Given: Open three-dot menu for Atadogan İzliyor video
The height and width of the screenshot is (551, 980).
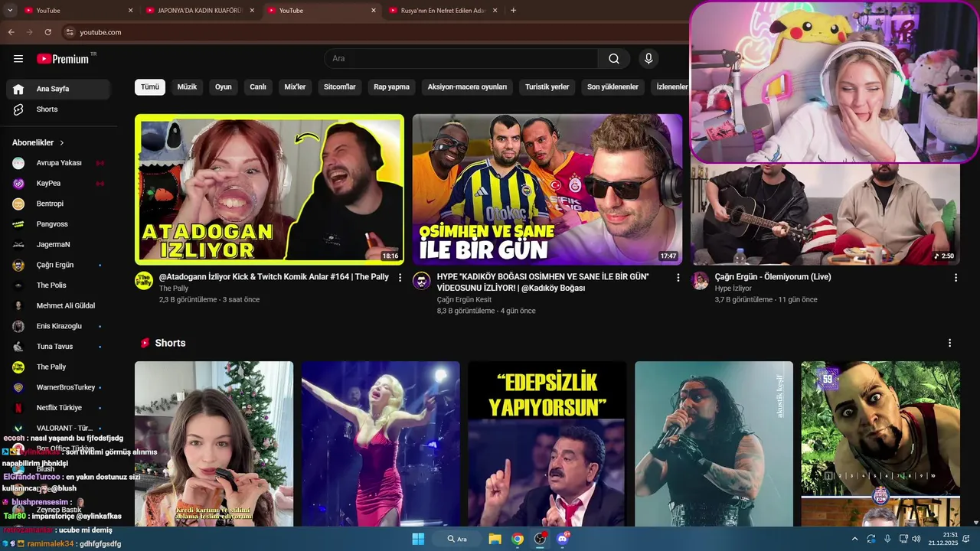Looking at the screenshot, I should pos(400,278).
